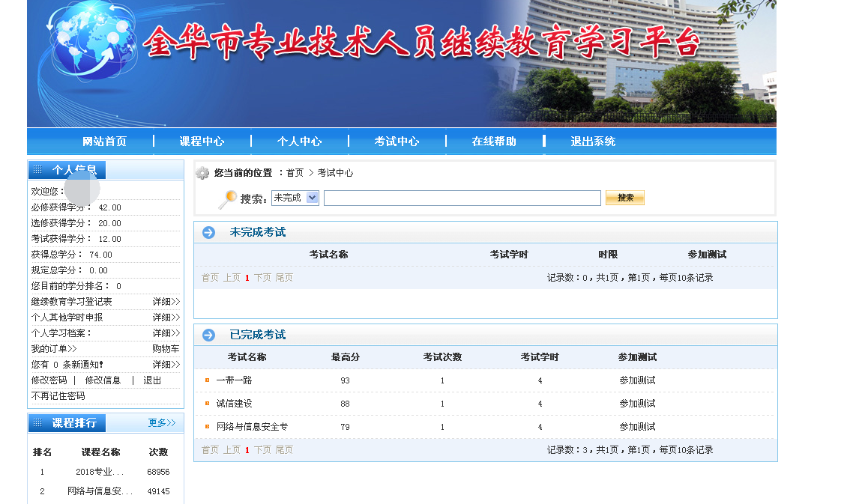Open the 未完成 search filter dropdown
The height and width of the screenshot is (504, 865).
[x=295, y=198]
